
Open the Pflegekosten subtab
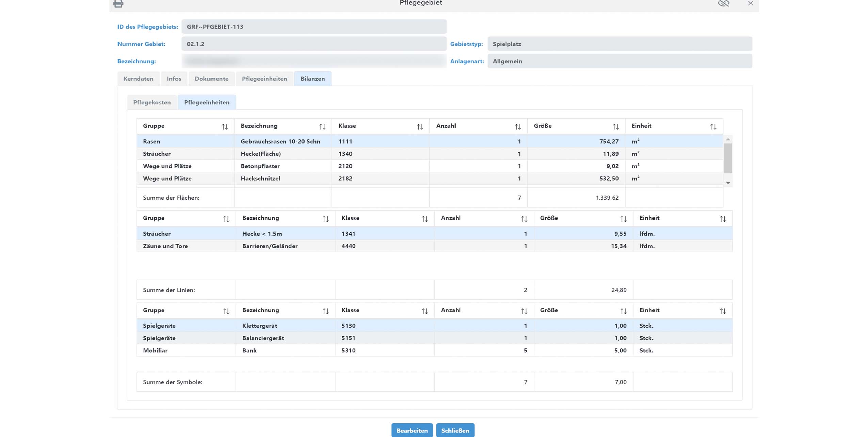pos(152,102)
